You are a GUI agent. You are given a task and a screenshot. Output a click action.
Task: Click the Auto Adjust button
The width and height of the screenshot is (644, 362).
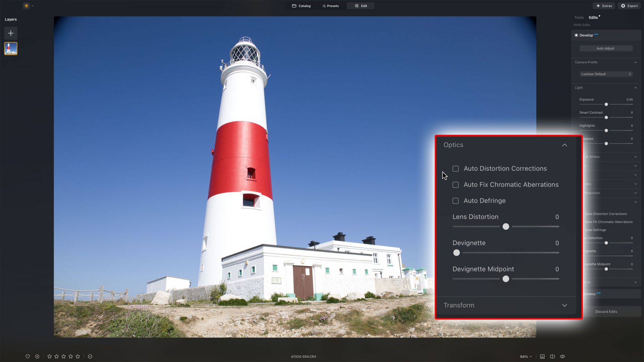605,48
